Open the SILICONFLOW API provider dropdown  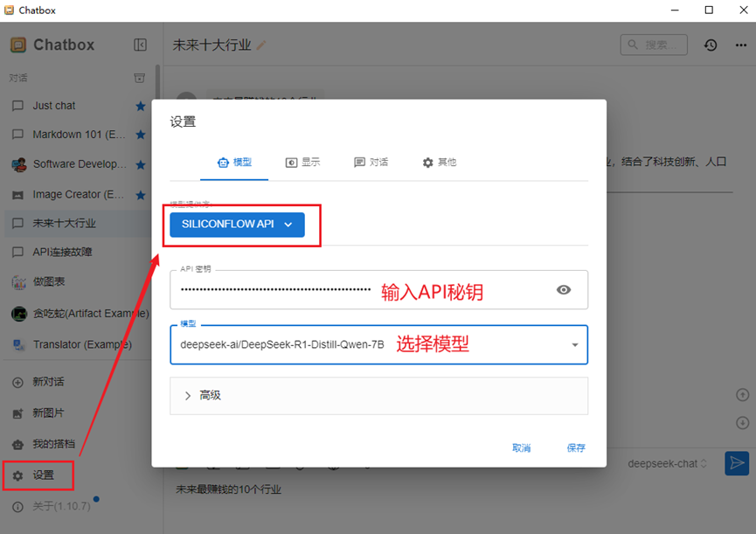tap(237, 225)
